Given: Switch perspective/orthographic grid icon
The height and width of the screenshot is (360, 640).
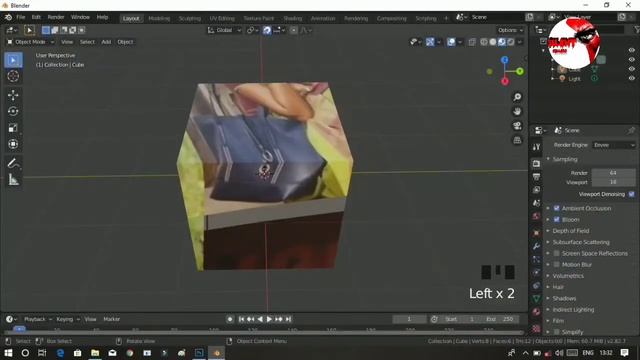Looking at the screenshot, I should click(x=517, y=140).
